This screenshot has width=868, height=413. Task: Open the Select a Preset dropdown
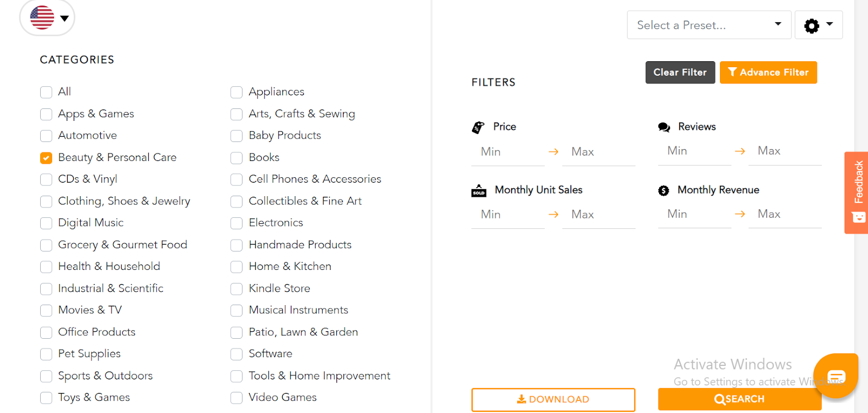tap(709, 25)
